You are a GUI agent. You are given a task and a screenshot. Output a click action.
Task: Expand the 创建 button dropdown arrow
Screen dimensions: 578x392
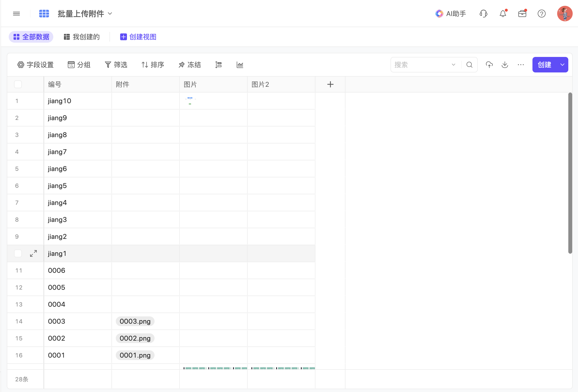(x=562, y=65)
